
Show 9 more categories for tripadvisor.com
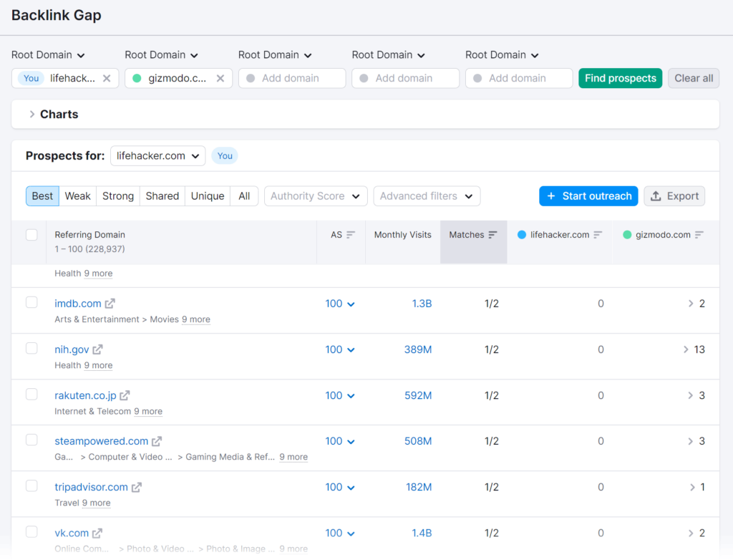coord(97,503)
